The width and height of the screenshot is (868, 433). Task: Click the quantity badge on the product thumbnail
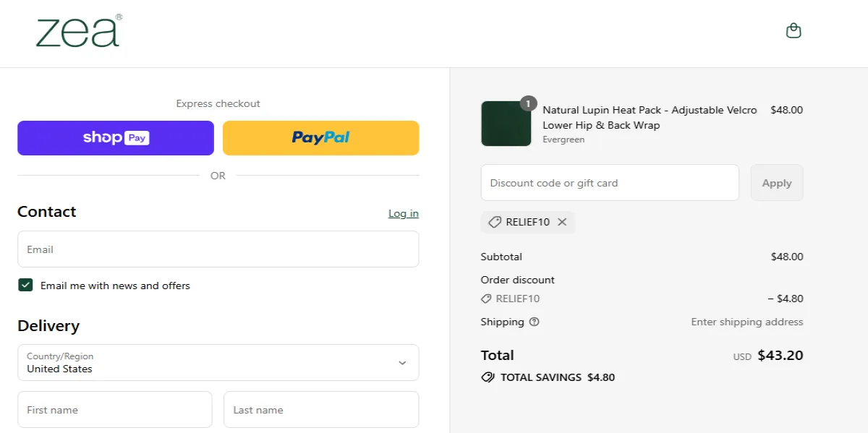pos(527,103)
